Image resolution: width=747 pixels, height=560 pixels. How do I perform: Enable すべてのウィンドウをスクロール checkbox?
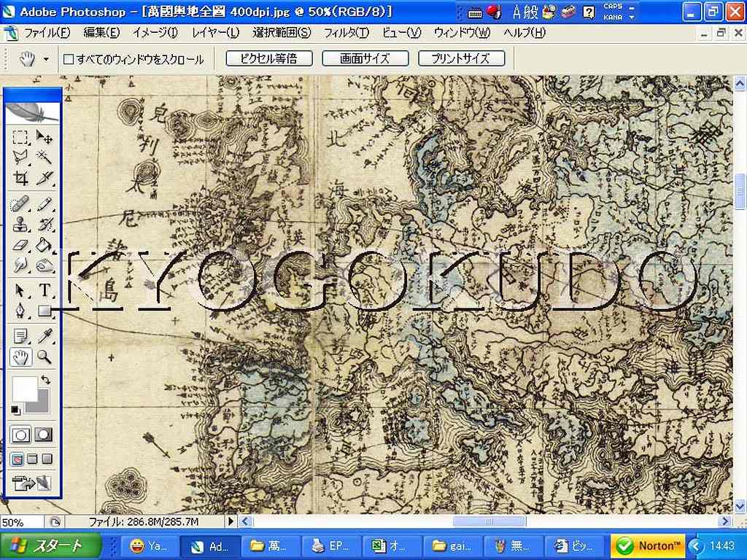click(x=69, y=60)
